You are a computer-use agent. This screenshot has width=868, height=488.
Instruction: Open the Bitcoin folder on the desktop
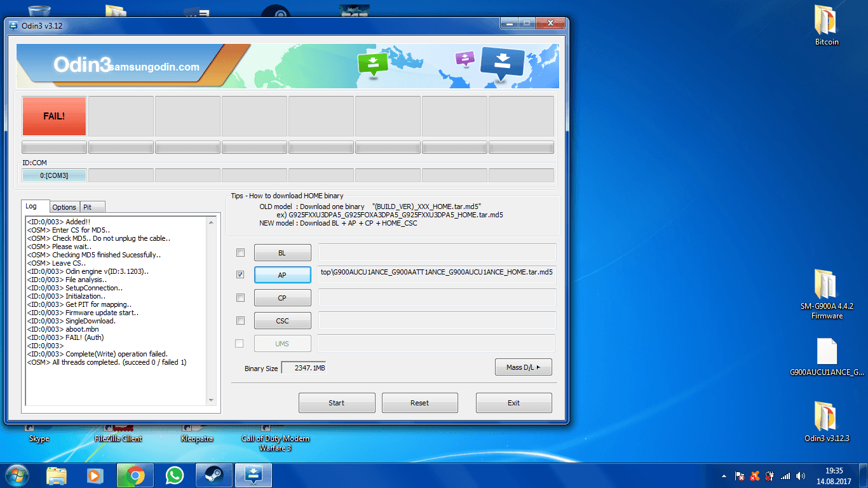coord(827,25)
